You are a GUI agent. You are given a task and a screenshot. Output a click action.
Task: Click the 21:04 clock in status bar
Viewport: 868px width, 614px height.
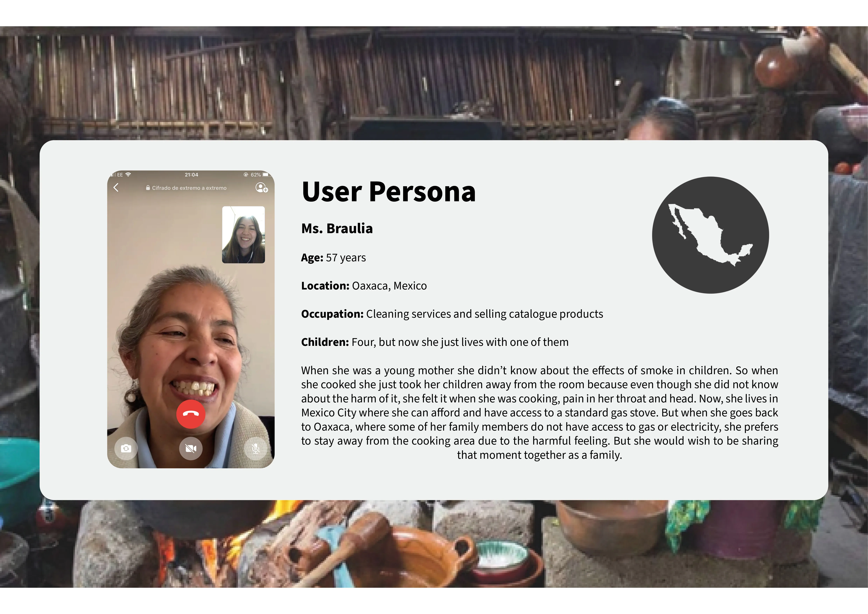191,175
